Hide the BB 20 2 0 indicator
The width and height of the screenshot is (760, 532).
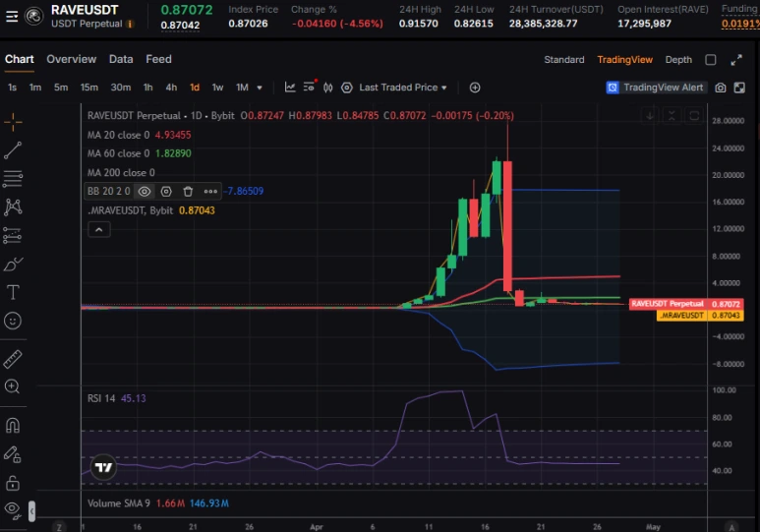pos(144,192)
